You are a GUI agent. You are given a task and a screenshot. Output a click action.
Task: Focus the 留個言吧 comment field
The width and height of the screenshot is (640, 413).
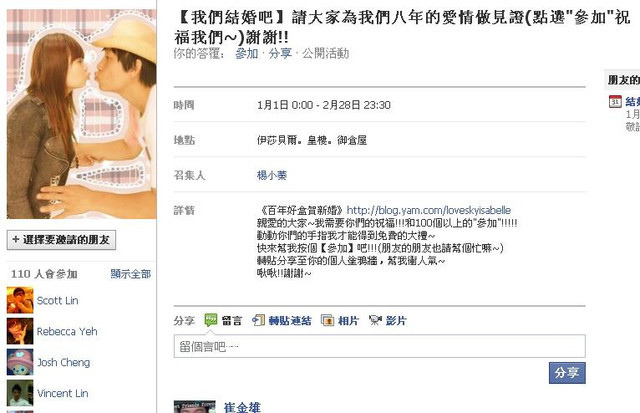tap(380, 346)
